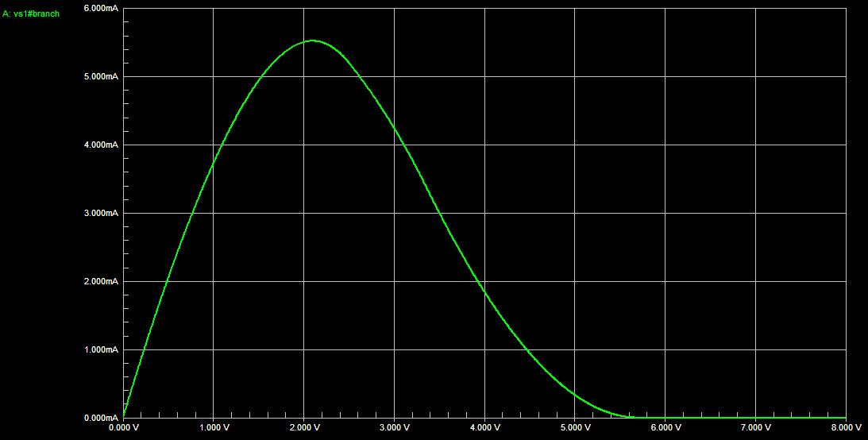Click grid intersection at 7.000 V and 5.000mA
868x440 pixels.
pos(756,76)
